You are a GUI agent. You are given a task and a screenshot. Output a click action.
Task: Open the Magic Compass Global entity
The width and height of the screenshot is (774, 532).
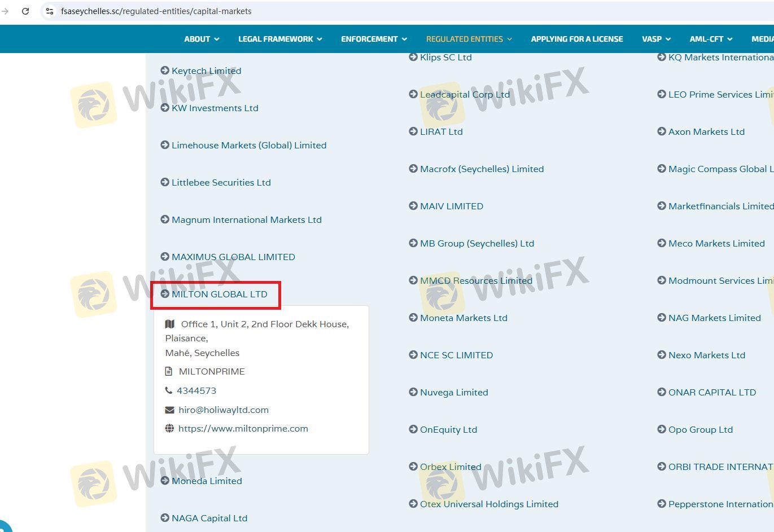click(721, 169)
